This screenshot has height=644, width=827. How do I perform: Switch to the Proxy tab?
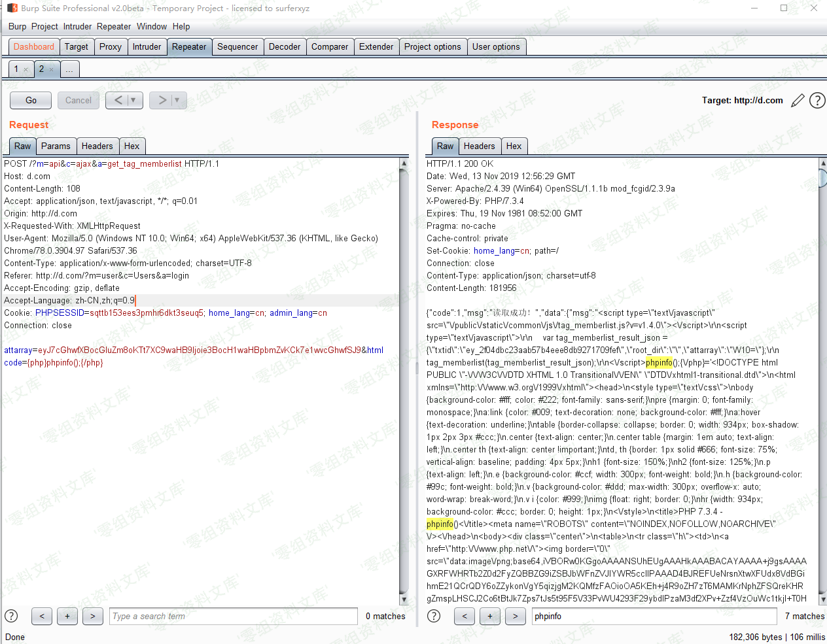(x=111, y=47)
